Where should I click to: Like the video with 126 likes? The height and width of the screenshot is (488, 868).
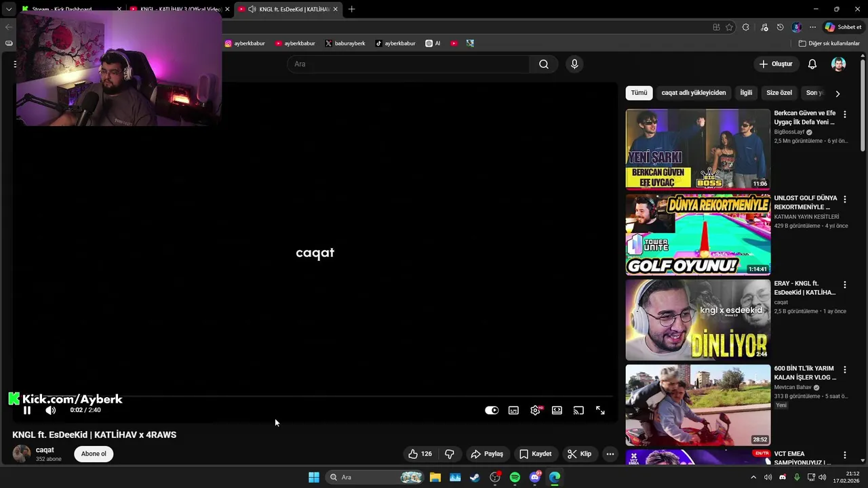420,454
